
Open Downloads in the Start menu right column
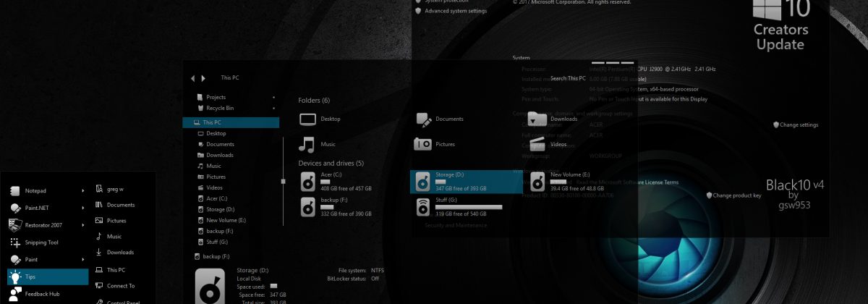click(x=114, y=253)
